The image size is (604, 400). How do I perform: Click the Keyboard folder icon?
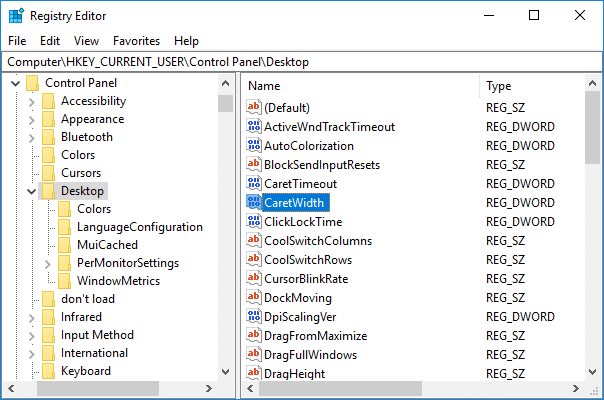pos(49,371)
